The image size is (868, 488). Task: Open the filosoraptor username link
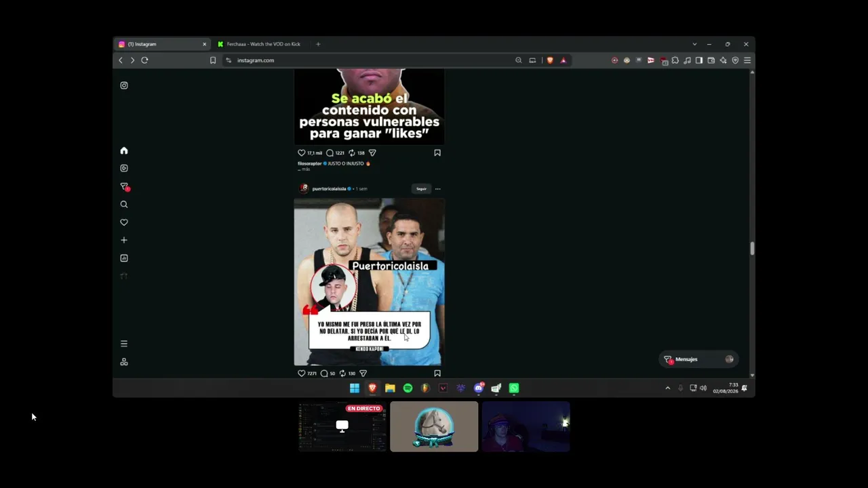(309, 164)
